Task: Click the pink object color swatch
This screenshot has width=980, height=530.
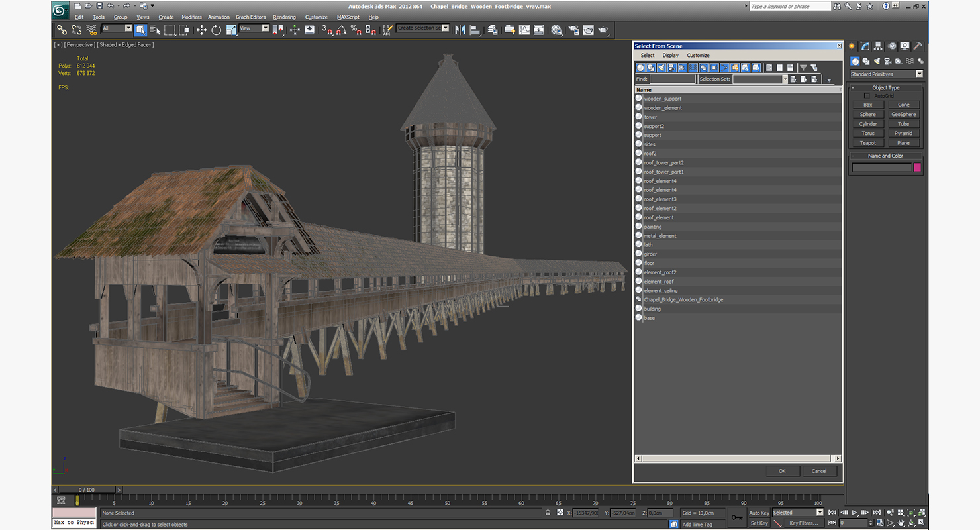Action: tap(917, 168)
